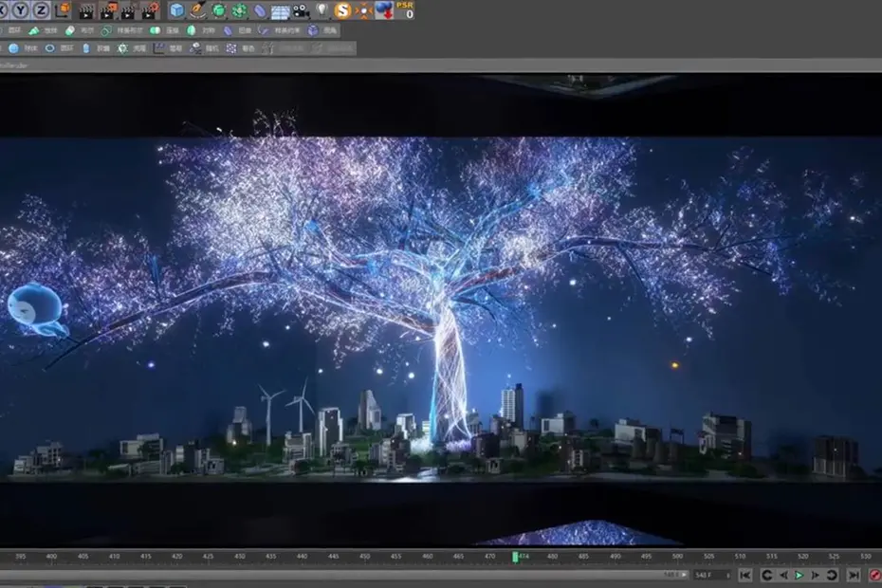This screenshot has width=882, height=588.
Task: Click the green egg-shaped icon
Action: pos(192,30)
